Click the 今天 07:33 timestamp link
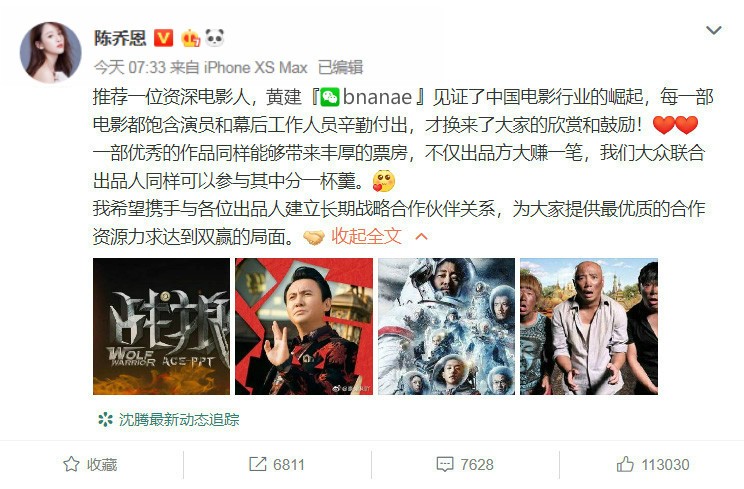Screen dimensions: 744x489 (130, 67)
